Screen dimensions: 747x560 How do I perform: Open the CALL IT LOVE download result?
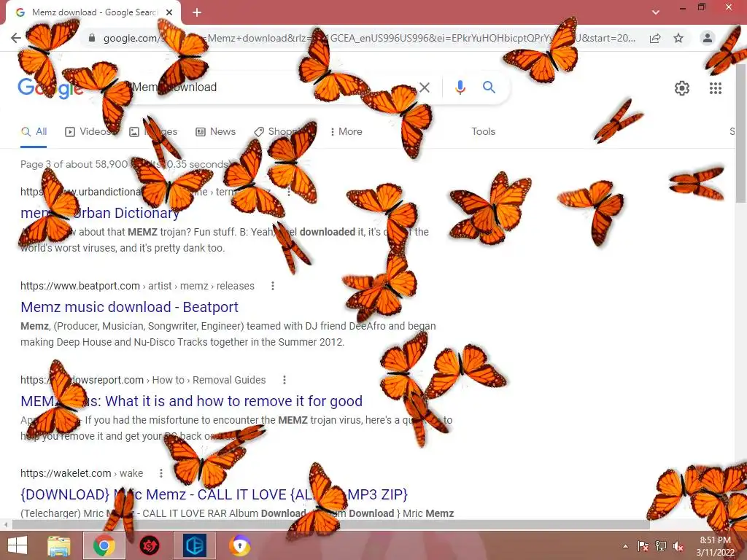(214, 494)
